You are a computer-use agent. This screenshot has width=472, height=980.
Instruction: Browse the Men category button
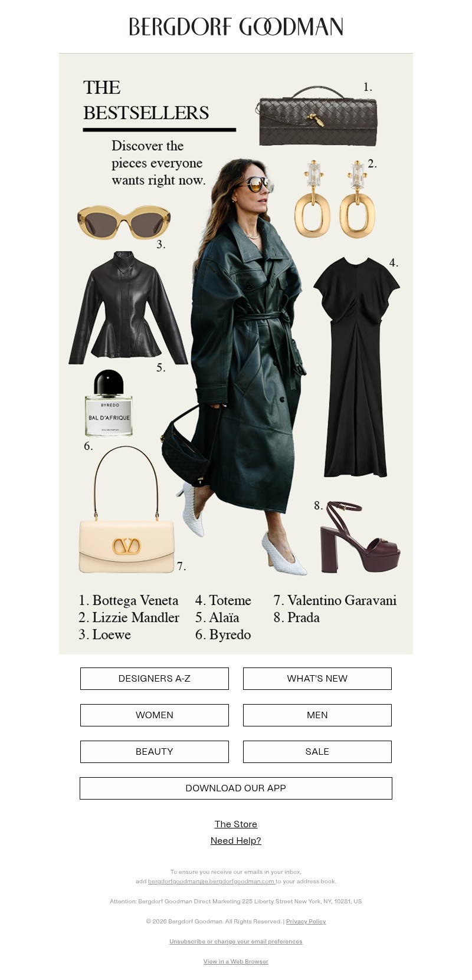point(317,715)
